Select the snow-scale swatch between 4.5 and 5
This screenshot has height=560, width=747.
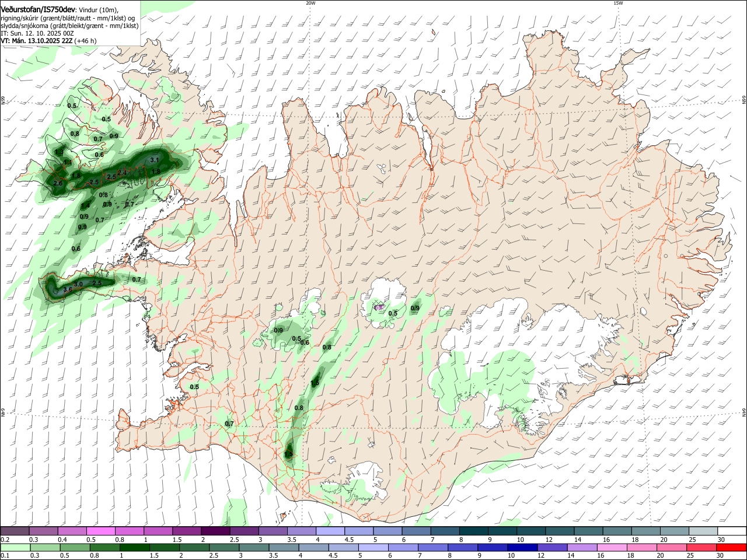click(358, 531)
